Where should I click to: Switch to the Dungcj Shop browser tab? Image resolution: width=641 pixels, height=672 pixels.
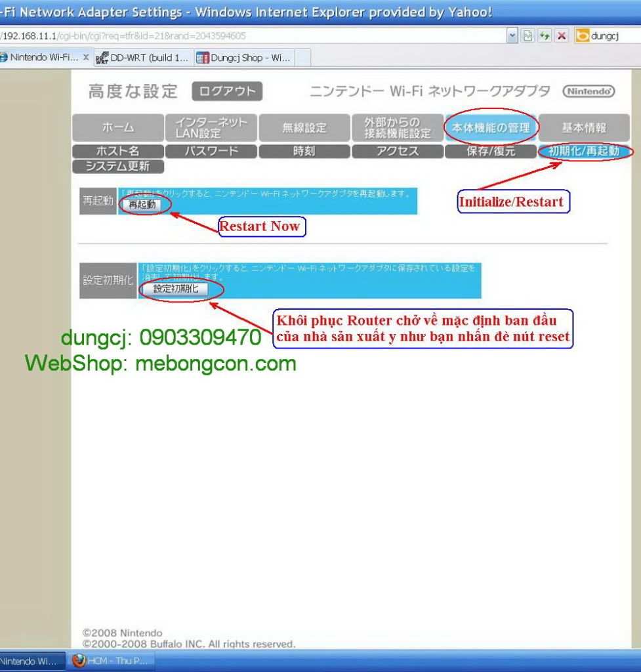243,58
